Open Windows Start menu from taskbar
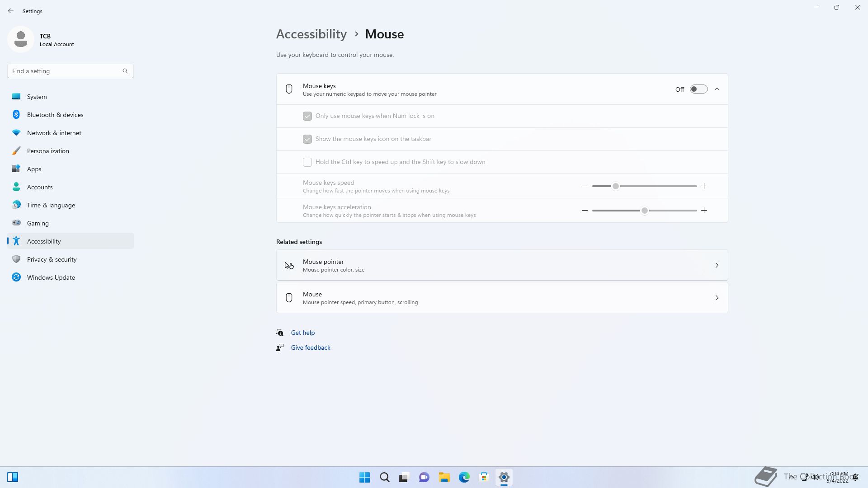The height and width of the screenshot is (488, 868). coord(364,477)
